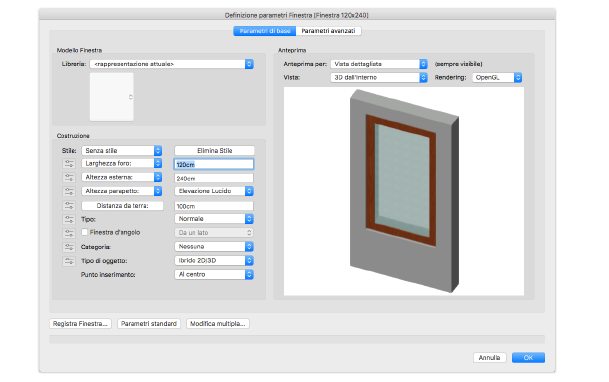Open the Categoria dropdown showing Nessuna
This screenshot has height=382, width=609.
pos(214,247)
